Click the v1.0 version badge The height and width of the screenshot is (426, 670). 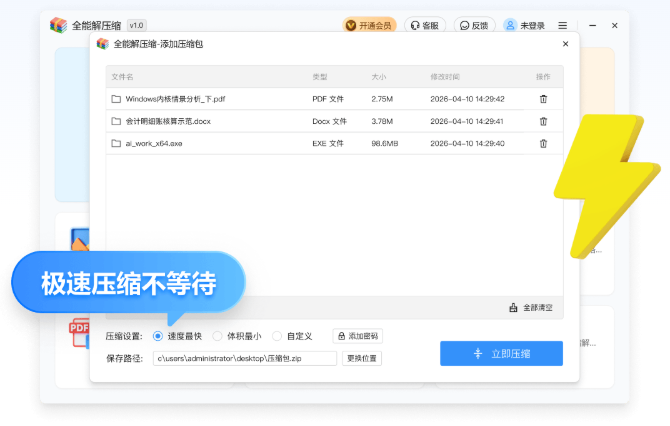[137, 26]
